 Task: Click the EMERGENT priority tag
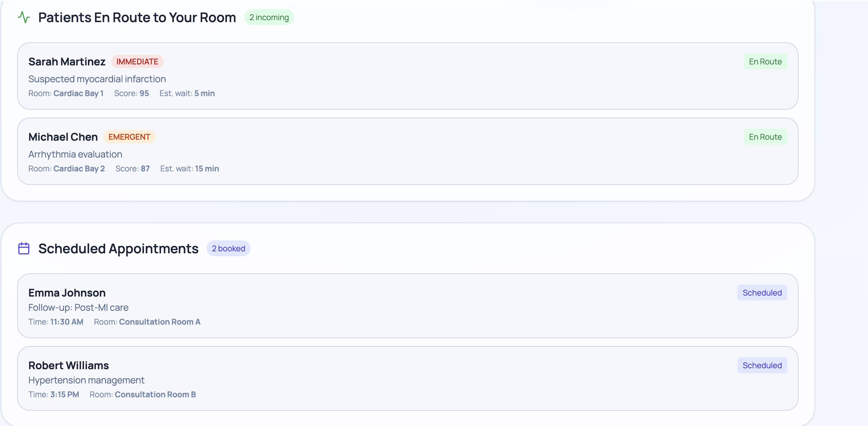pyautogui.click(x=129, y=137)
